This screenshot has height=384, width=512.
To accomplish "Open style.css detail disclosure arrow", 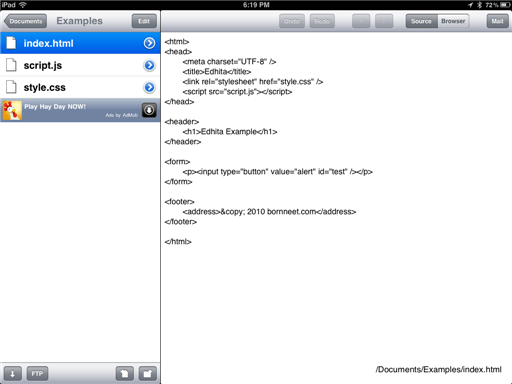I will pos(149,87).
